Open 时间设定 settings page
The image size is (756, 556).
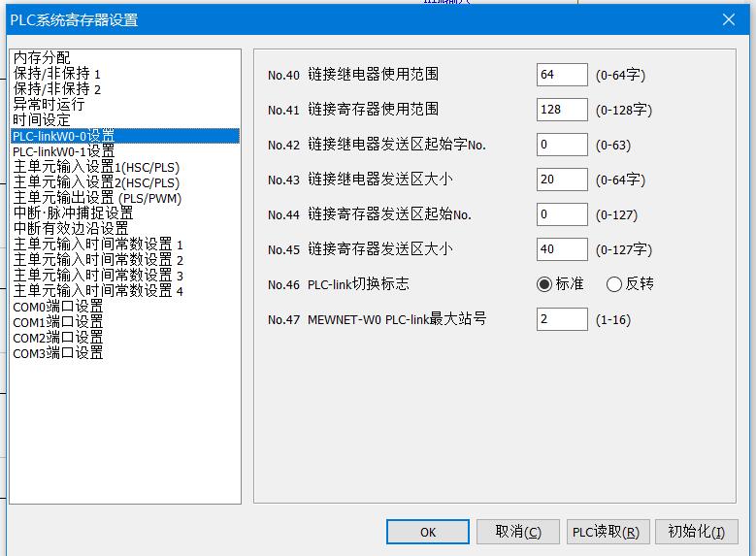coord(42,120)
